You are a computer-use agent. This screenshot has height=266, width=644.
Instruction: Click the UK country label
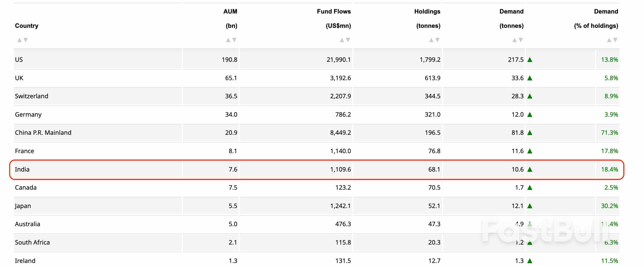point(19,78)
